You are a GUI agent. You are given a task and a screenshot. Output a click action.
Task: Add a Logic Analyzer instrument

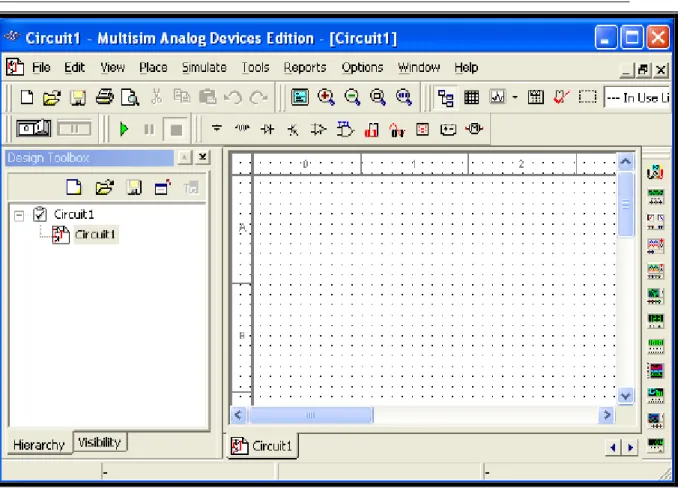point(656,370)
